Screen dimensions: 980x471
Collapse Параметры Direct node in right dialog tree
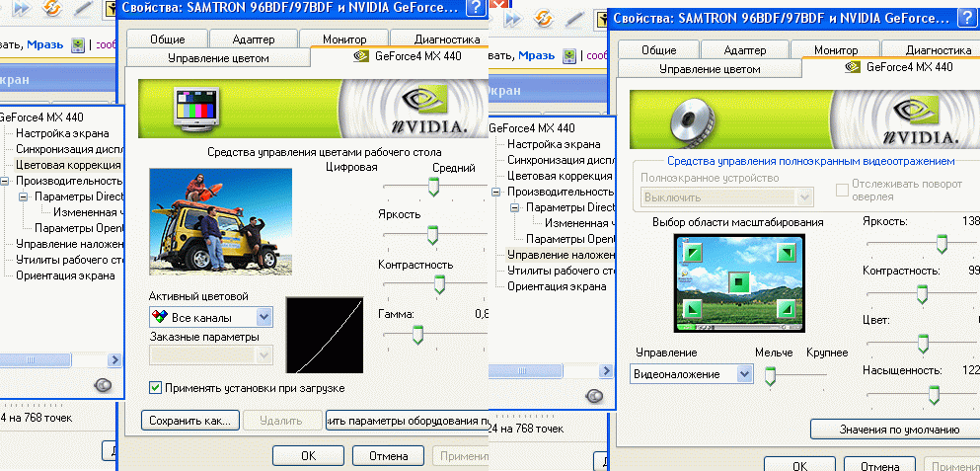515,207
